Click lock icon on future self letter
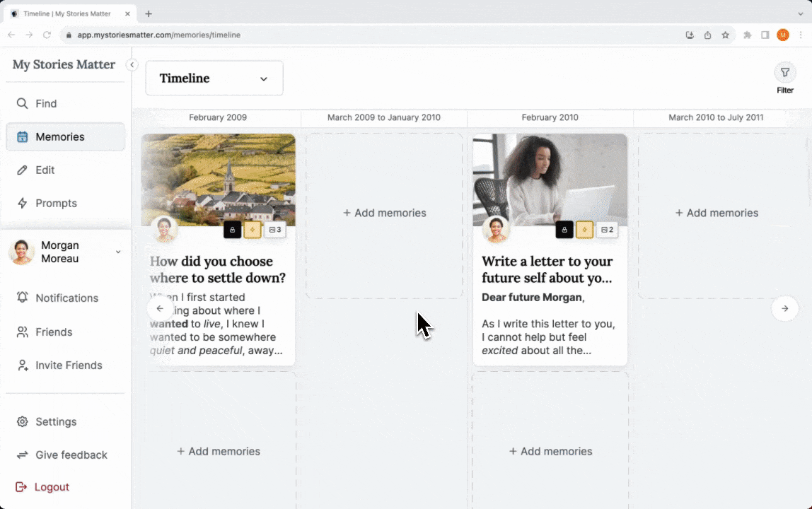This screenshot has height=509, width=812. pyautogui.click(x=564, y=229)
